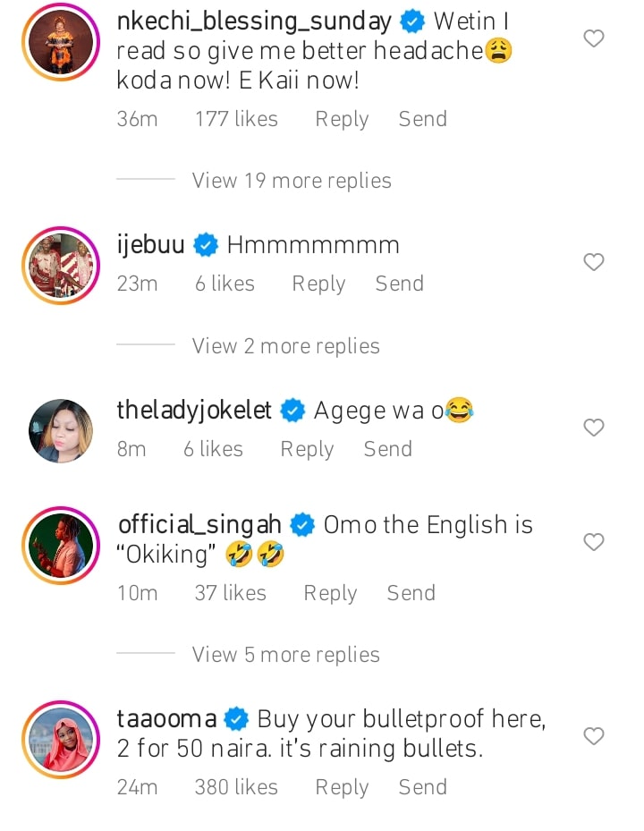Screen dimensions: 644x831
Task: Expand View 19 more replies
Action: [x=292, y=181]
